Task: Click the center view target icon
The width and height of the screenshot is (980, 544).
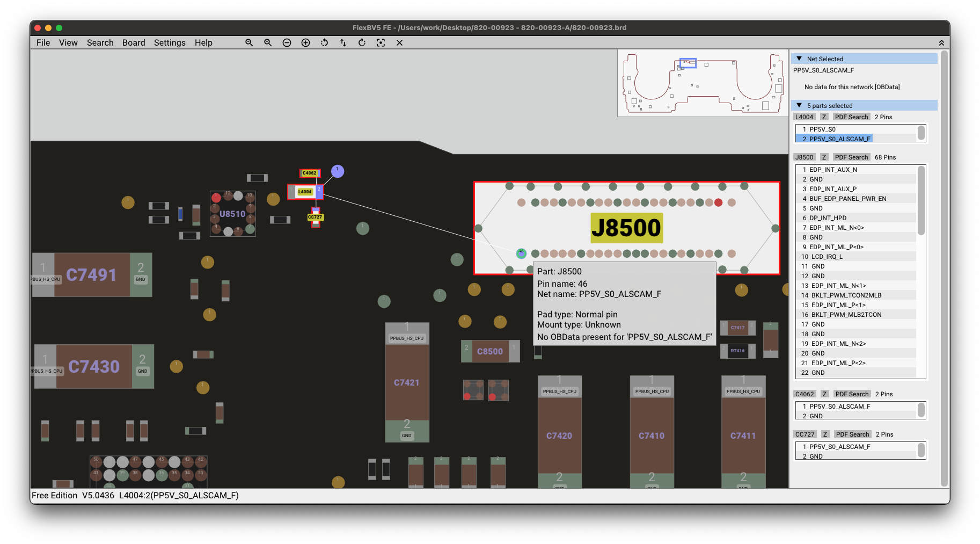Action: click(381, 42)
